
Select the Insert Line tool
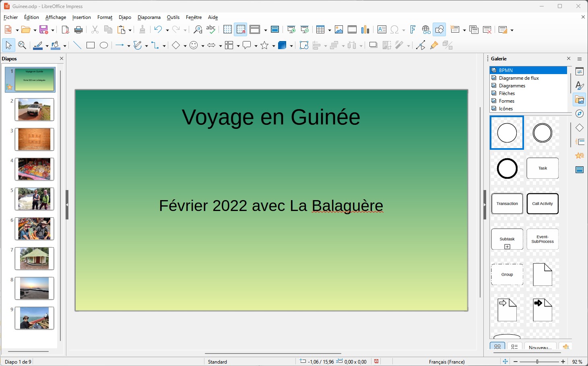[x=77, y=45]
